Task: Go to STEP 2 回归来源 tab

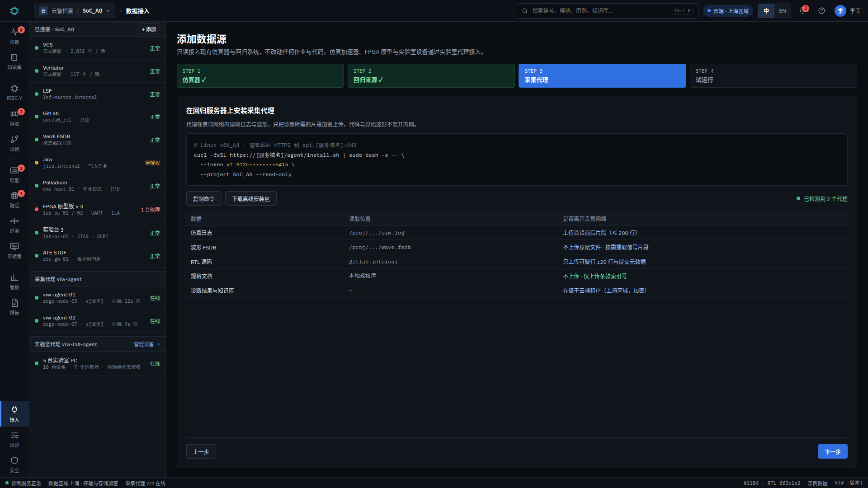Action: click(431, 75)
